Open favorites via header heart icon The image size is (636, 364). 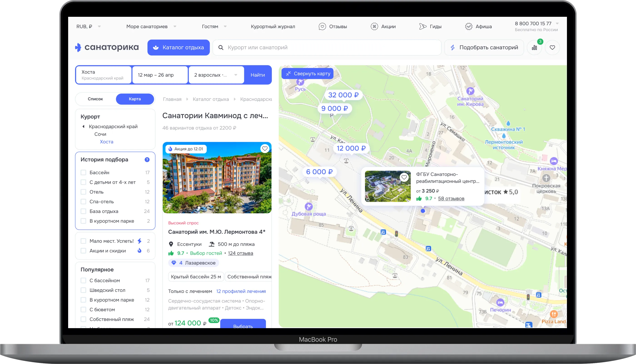coord(552,47)
